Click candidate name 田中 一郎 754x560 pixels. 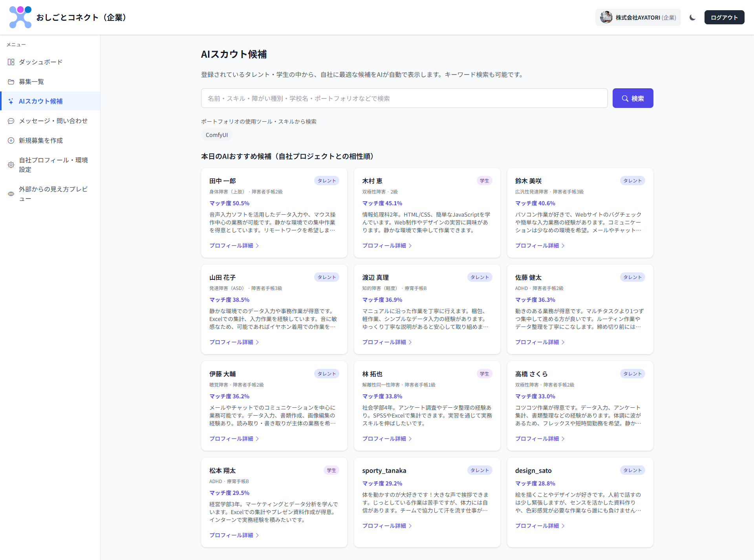click(222, 181)
